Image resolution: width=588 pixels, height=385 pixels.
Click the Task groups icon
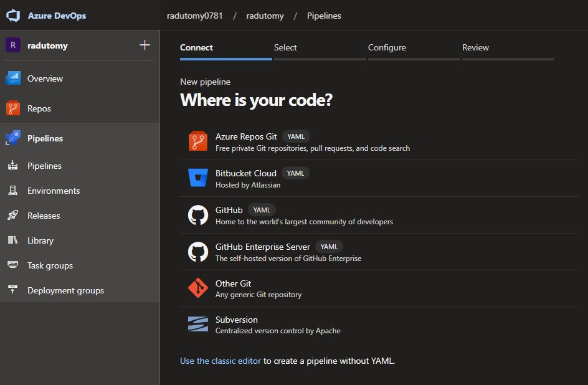pos(12,265)
